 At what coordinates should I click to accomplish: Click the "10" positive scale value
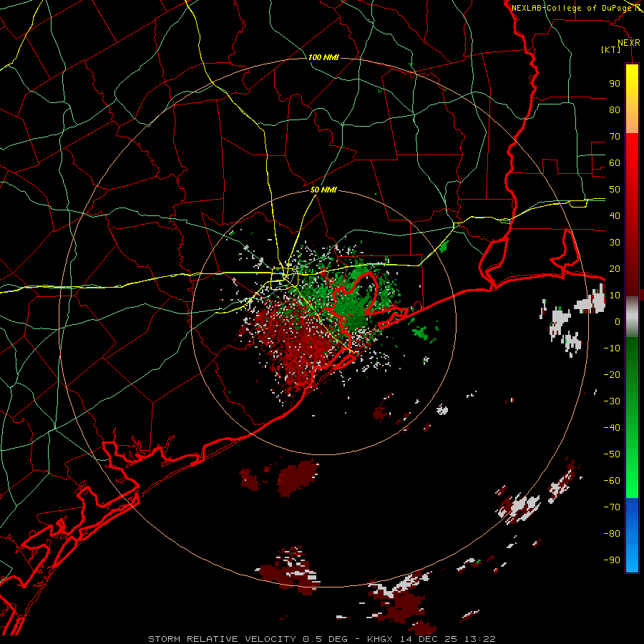coord(615,296)
